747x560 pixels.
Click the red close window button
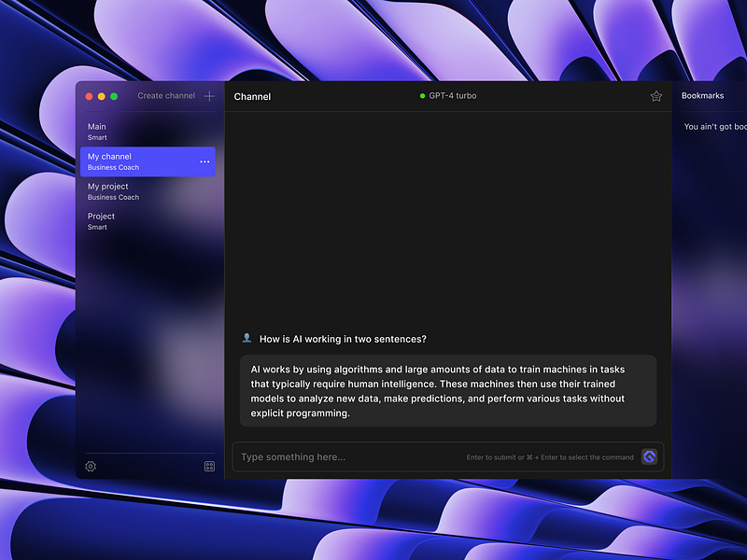[89, 96]
